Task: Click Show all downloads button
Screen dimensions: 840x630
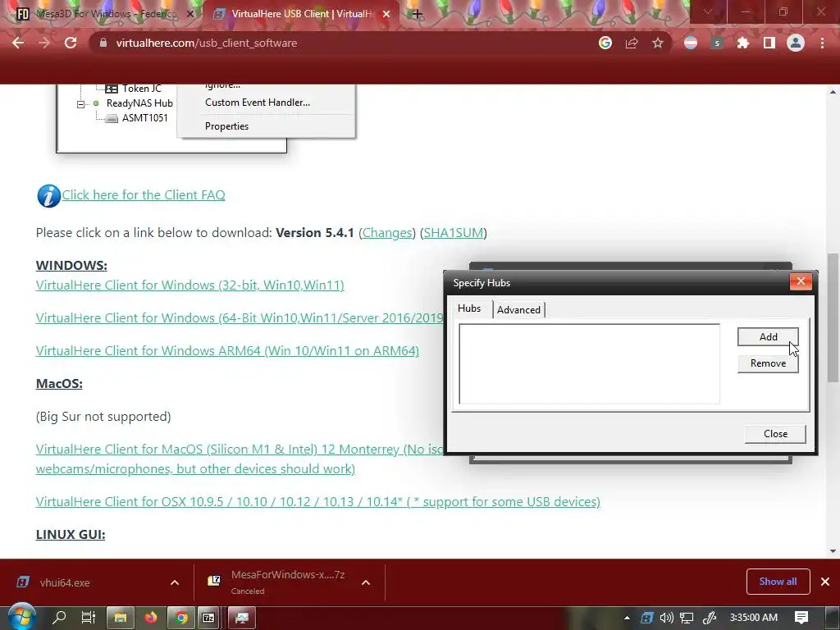Action: [x=778, y=582]
